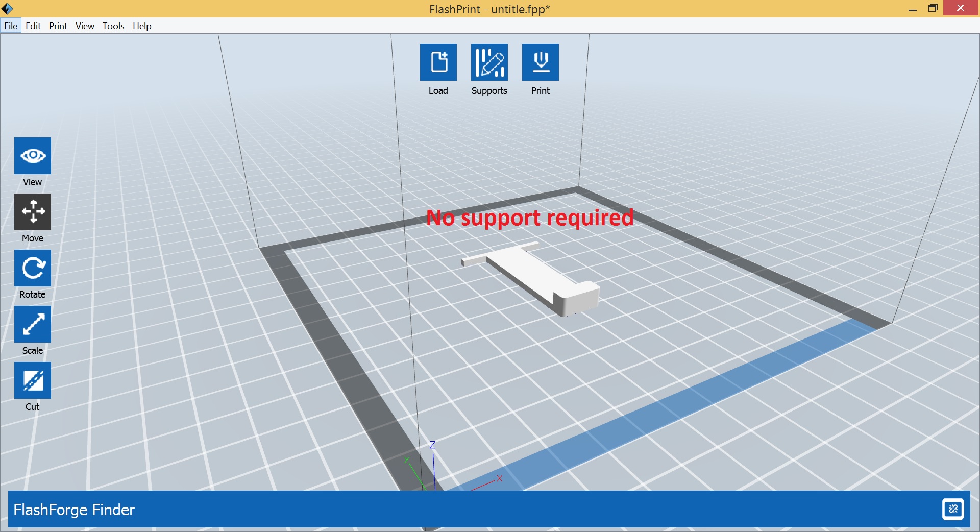The image size is (980, 532).
Task: Open the Supports editing tool
Action: pyautogui.click(x=489, y=62)
